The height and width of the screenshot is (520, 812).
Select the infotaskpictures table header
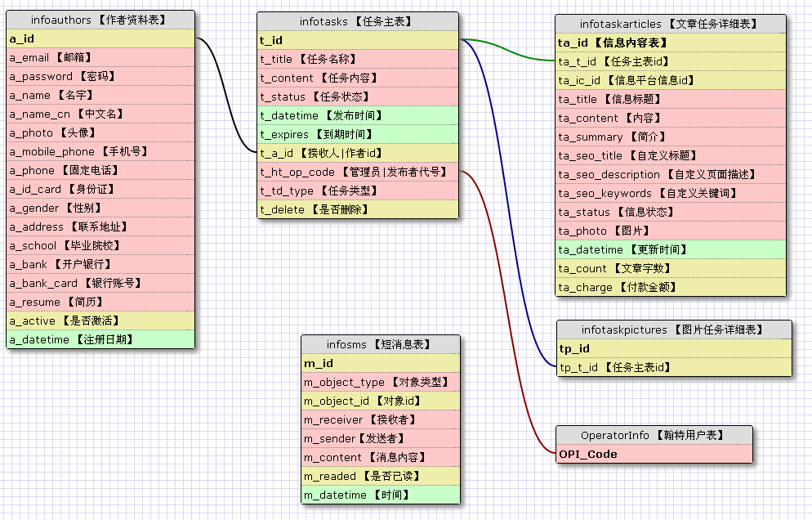(x=673, y=329)
